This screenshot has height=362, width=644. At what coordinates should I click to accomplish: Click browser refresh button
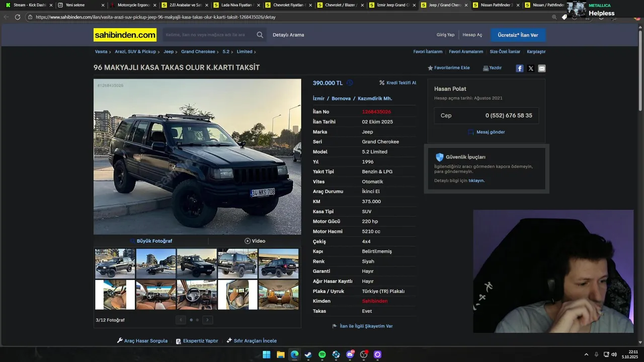[x=18, y=17]
